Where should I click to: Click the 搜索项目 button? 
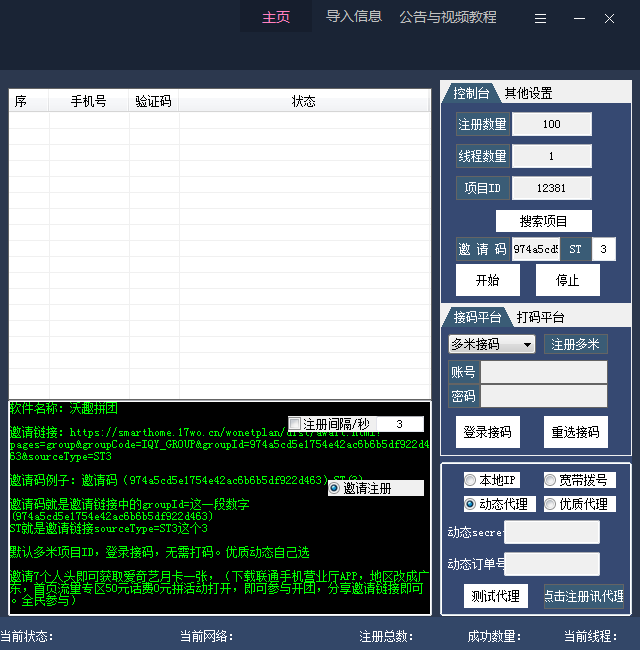coord(543,220)
